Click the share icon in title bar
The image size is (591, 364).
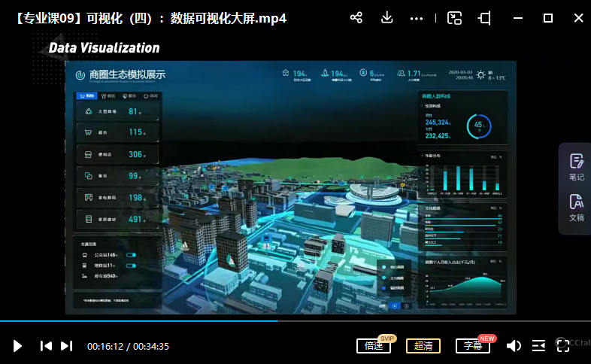coord(356,17)
